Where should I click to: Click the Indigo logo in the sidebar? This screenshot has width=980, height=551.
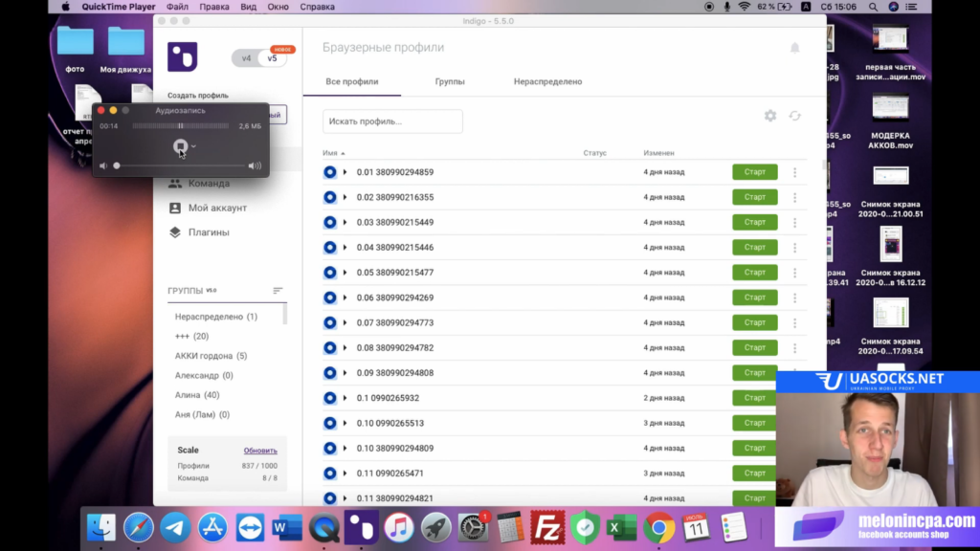(183, 56)
